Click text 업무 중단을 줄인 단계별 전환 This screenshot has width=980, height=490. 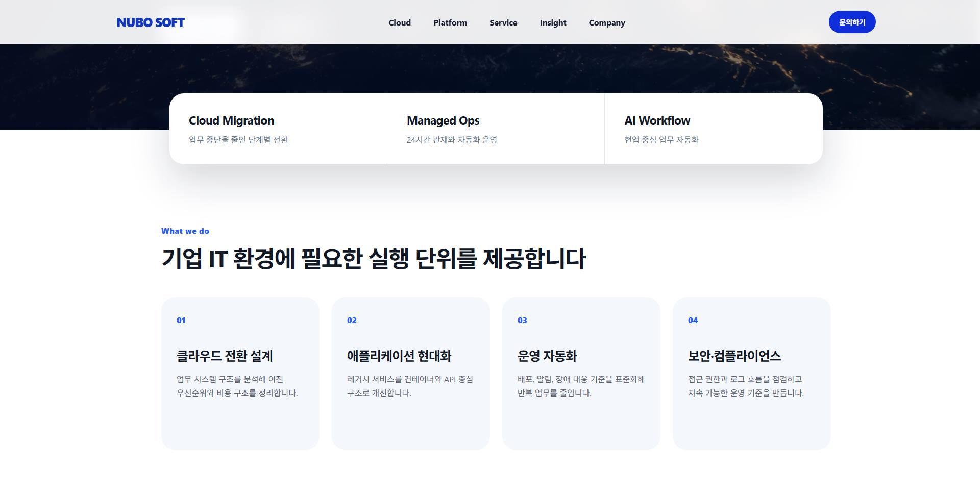[238, 139]
